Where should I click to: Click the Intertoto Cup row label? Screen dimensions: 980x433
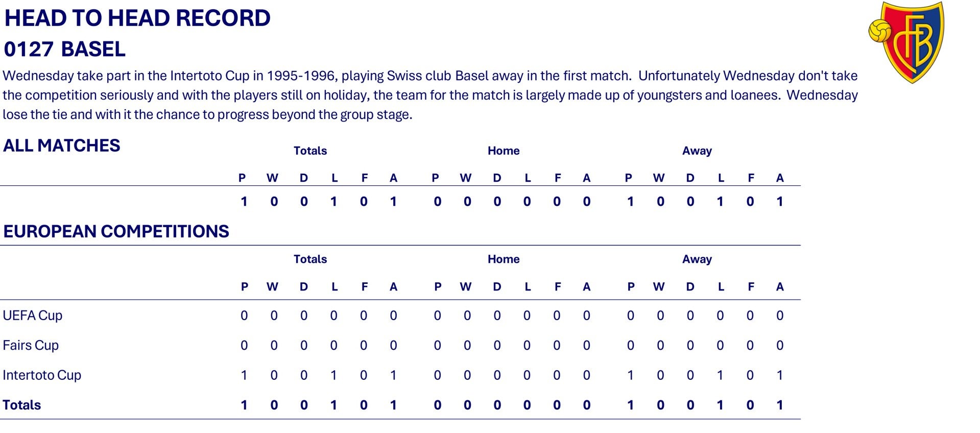pos(42,375)
